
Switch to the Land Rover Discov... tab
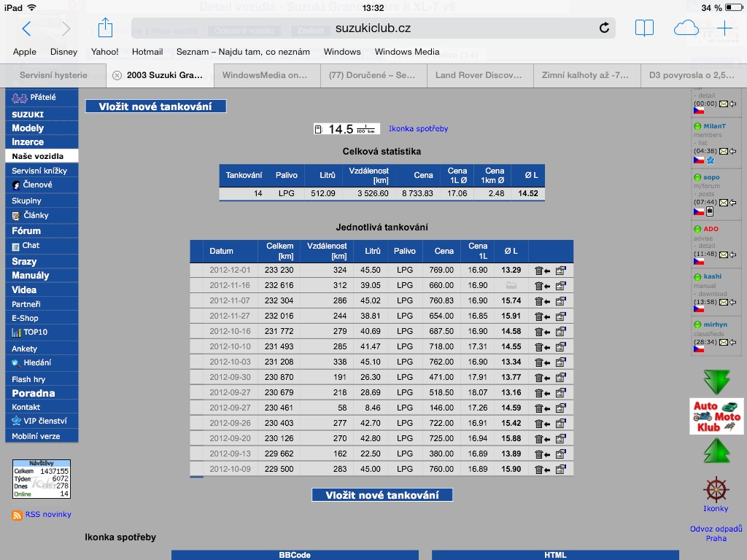(479, 75)
